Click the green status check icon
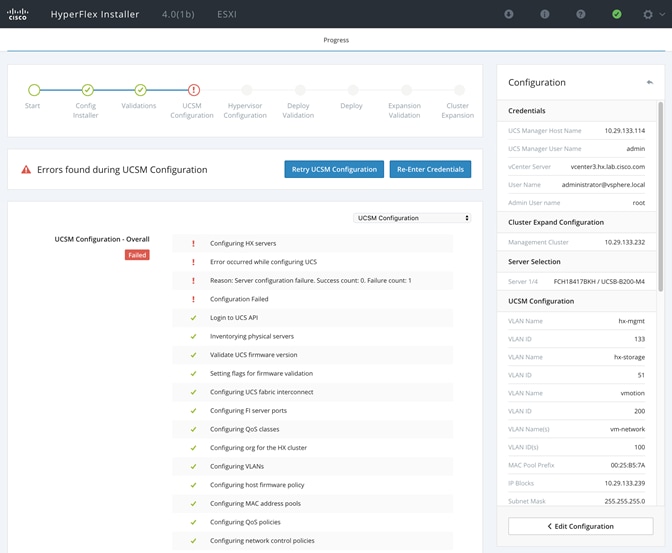 click(x=617, y=14)
